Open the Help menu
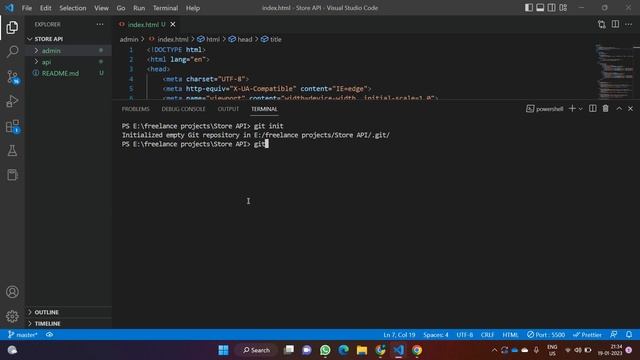Screen dimensions: 640x360 pos(193,8)
